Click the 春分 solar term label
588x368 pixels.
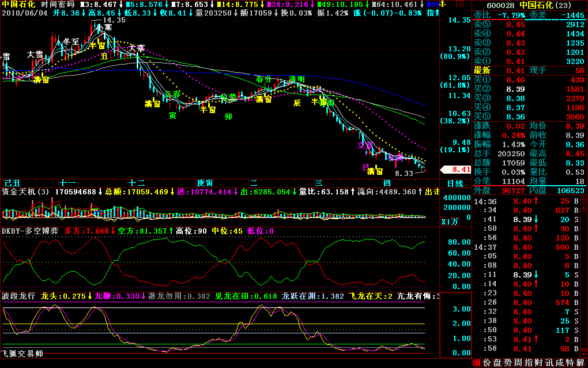pyautogui.click(x=263, y=79)
